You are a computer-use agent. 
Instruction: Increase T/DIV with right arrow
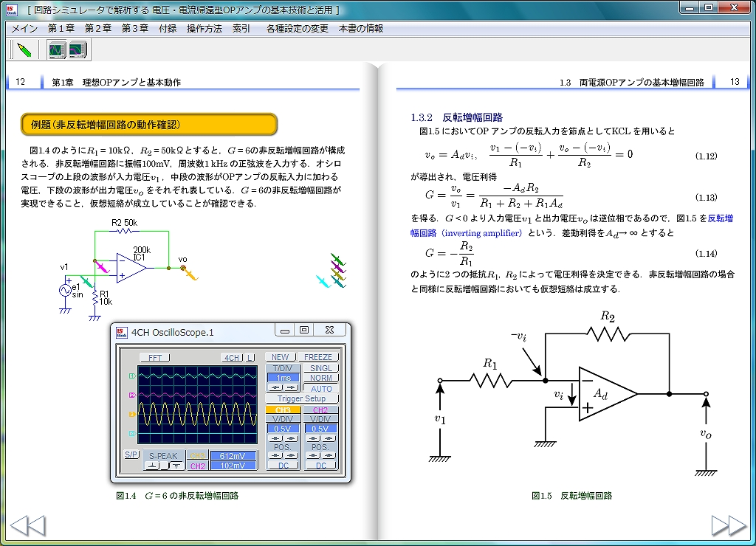(291, 387)
